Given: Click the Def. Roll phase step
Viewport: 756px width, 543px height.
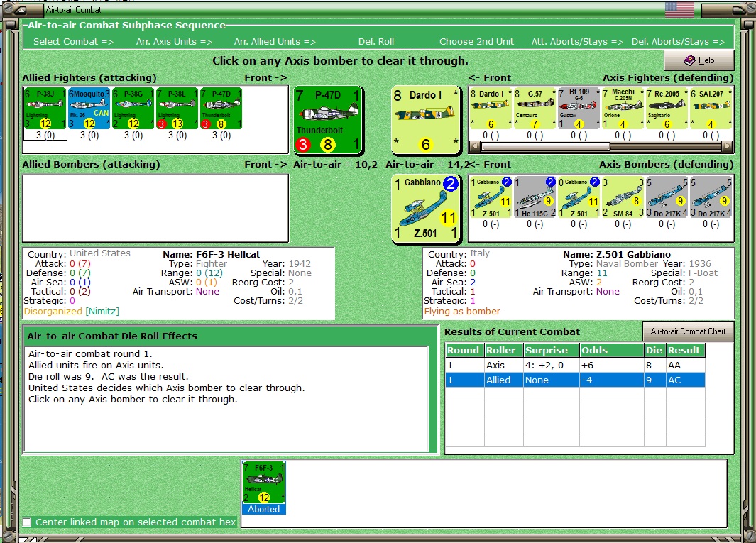Looking at the screenshot, I should pyautogui.click(x=376, y=41).
